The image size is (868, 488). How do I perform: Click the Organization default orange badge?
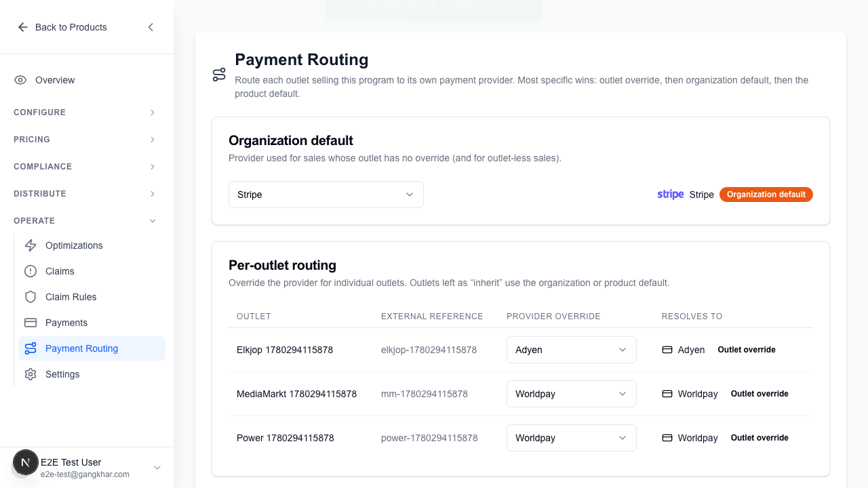(766, 195)
